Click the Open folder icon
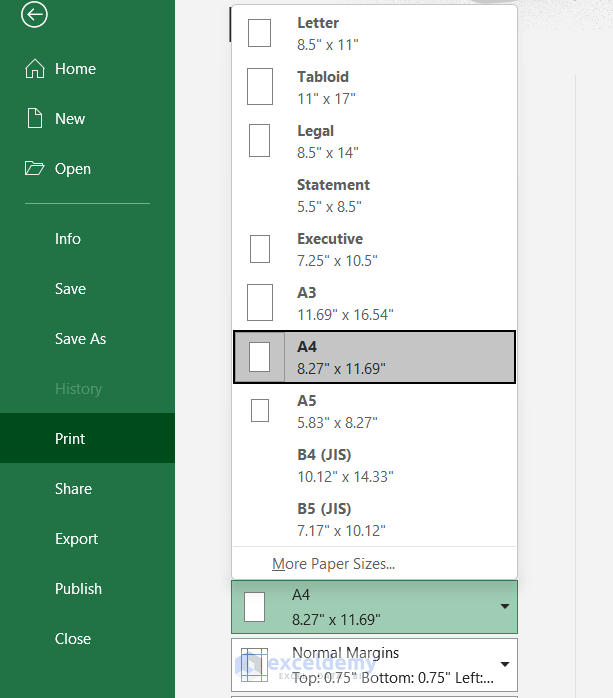613x698 pixels. click(35, 169)
